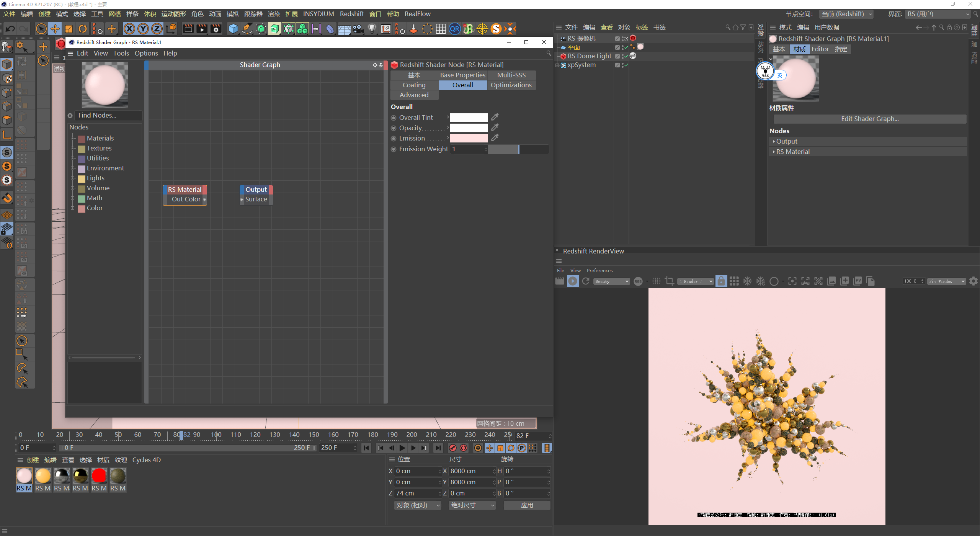Toggle the Y axis lock icon
The width and height of the screenshot is (980, 536).
point(143,29)
